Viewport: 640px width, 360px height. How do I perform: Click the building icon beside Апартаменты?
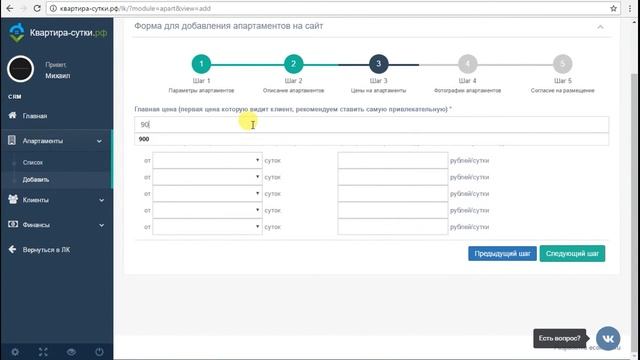click(12, 140)
